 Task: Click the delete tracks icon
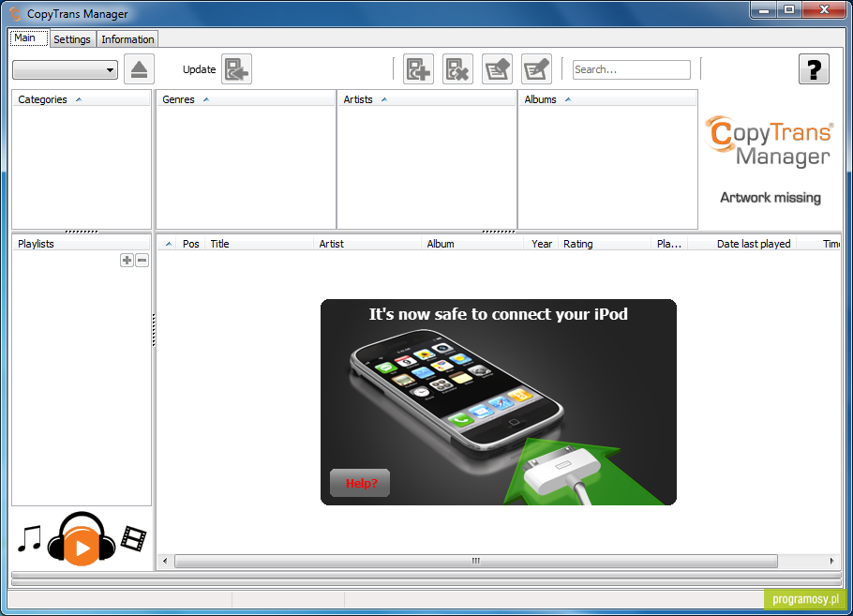point(457,69)
